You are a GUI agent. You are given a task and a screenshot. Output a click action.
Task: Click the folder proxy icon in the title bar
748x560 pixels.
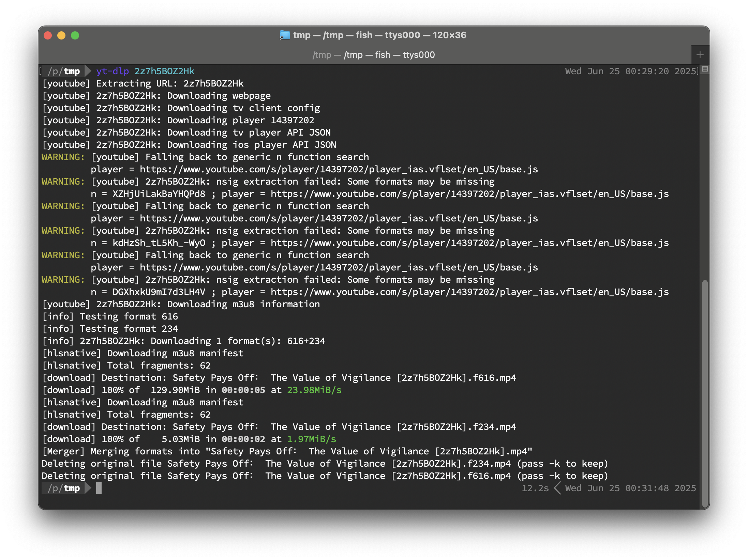pyautogui.click(x=285, y=35)
